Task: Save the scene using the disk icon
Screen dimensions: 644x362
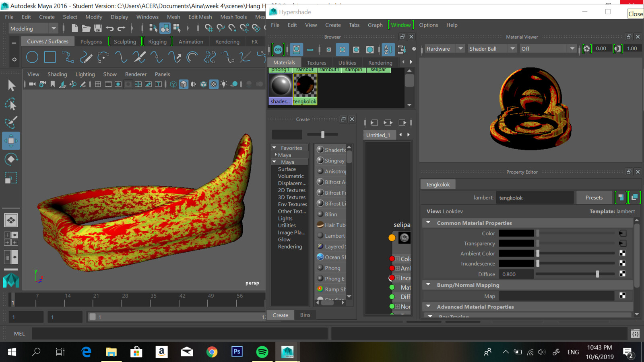Action: point(98,28)
